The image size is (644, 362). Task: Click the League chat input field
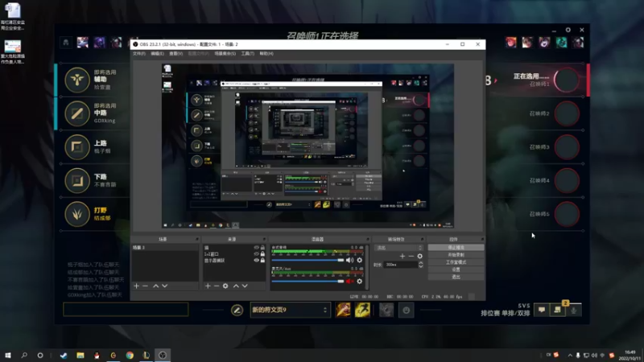click(x=126, y=310)
